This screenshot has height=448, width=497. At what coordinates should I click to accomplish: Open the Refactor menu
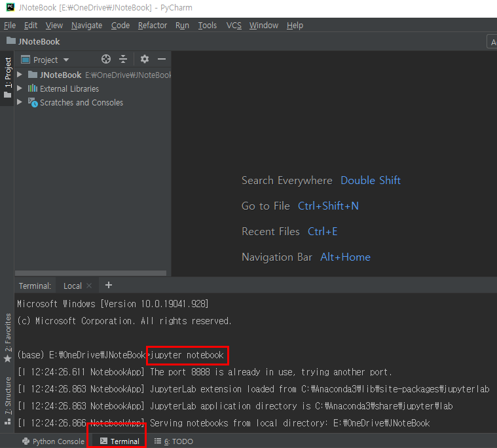coord(153,26)
